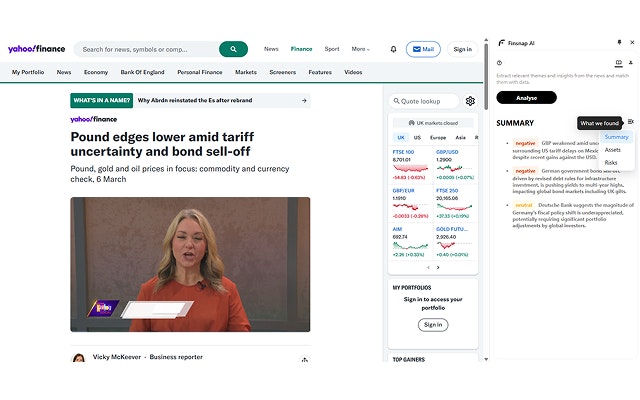Switch to the Europe markets tab
Viewport: 640px width, 400px height.
tap(438, 138)
